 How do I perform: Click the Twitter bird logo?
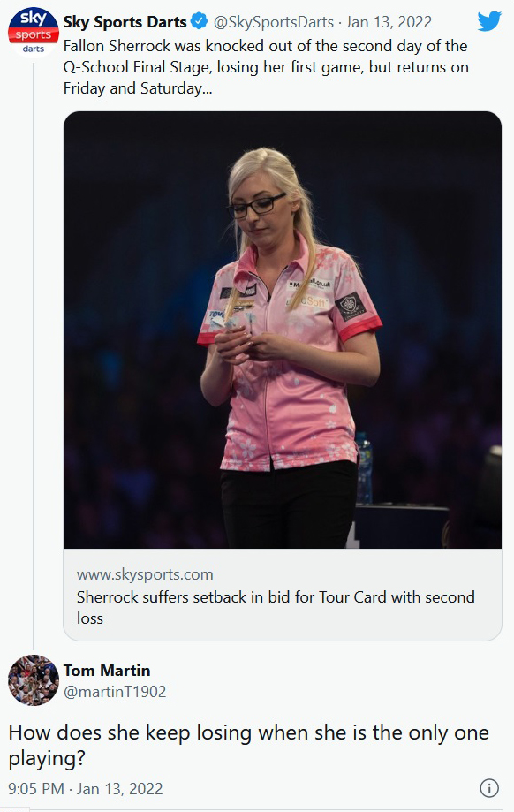[x=489, y=21]
